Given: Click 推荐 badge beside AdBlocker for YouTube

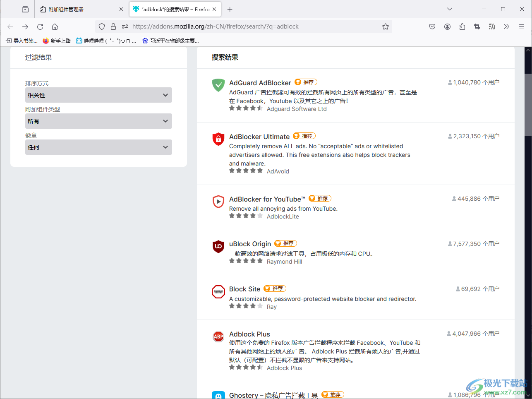Looking at the screenshot, I should tap(320, 198).
